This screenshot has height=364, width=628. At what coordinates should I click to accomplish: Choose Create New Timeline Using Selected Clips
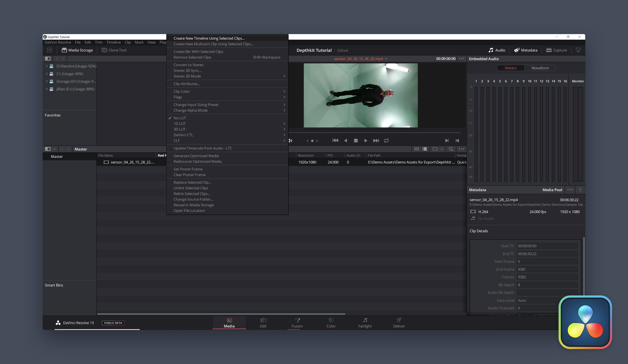coord(209,38)
